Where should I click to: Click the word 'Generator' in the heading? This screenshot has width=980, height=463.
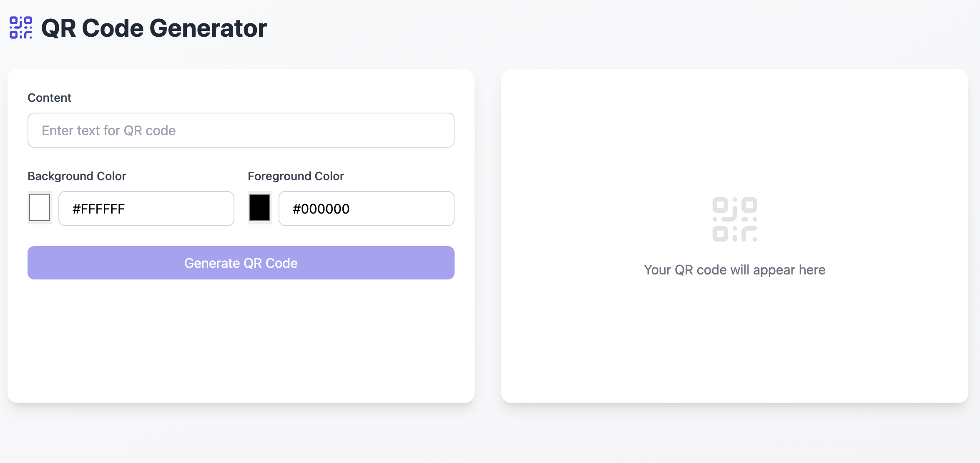point(208,28)
